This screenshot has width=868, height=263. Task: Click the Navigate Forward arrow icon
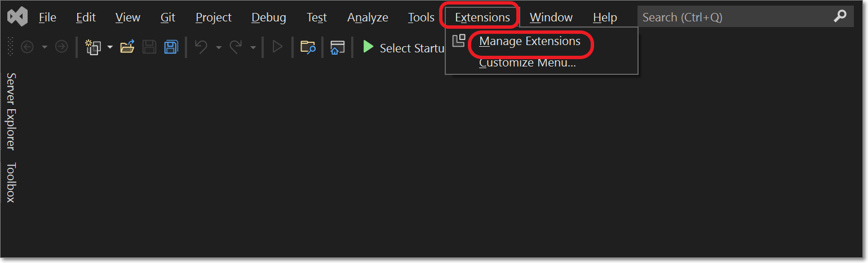61,47
